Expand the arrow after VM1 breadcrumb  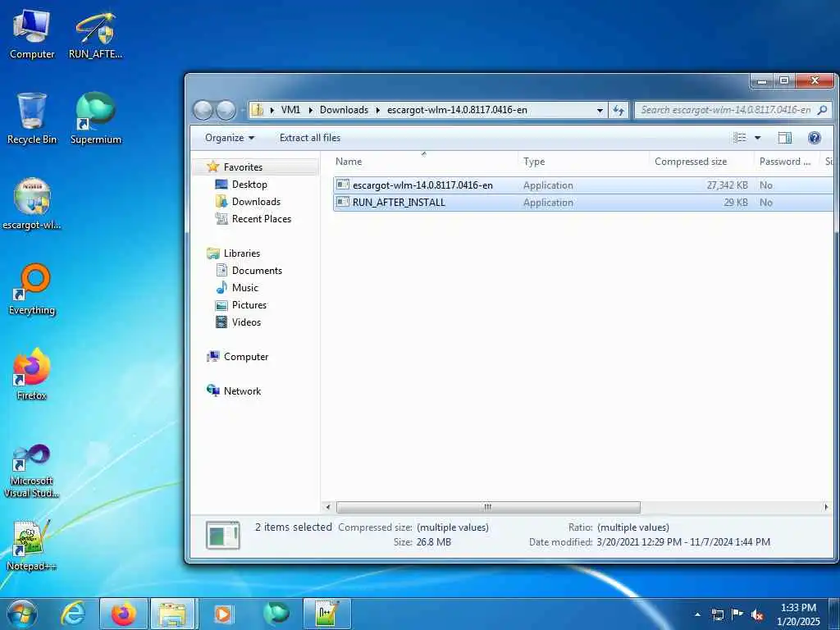[310, 110]
